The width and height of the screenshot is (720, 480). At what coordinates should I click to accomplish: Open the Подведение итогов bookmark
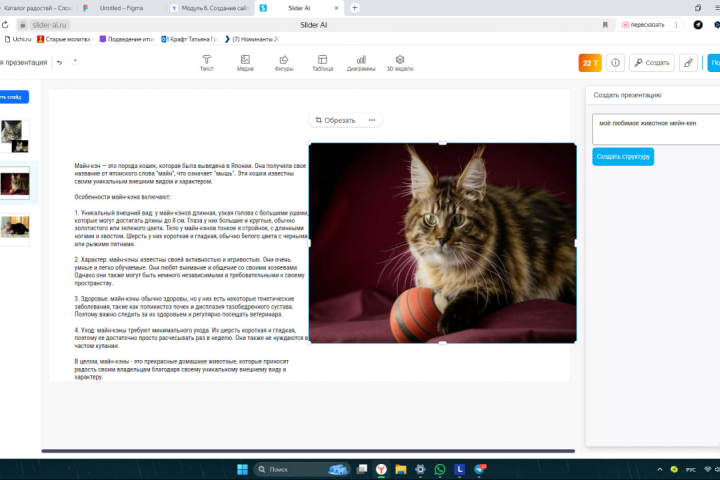(127, 39)
